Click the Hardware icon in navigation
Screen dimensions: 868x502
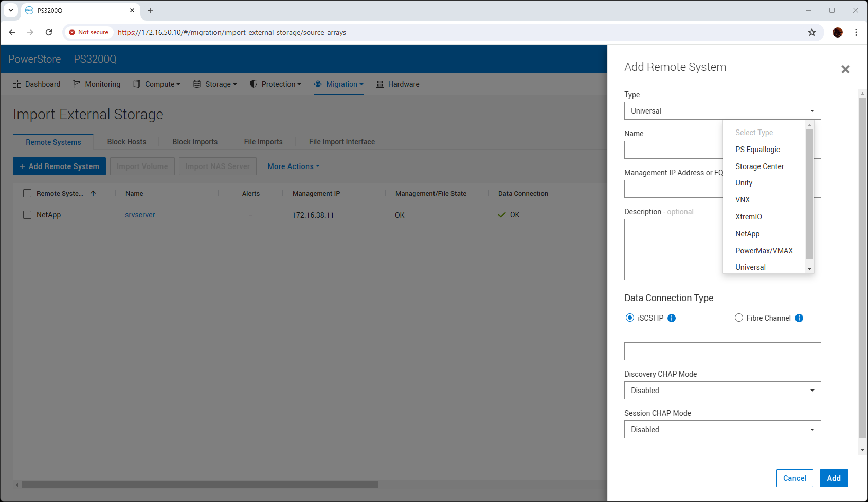click(x=380, y=84)
